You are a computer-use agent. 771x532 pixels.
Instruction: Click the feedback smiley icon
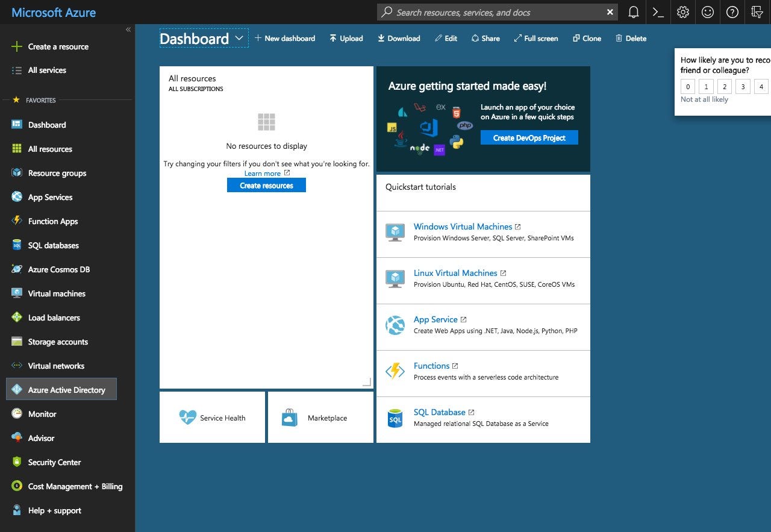point(708,12)
